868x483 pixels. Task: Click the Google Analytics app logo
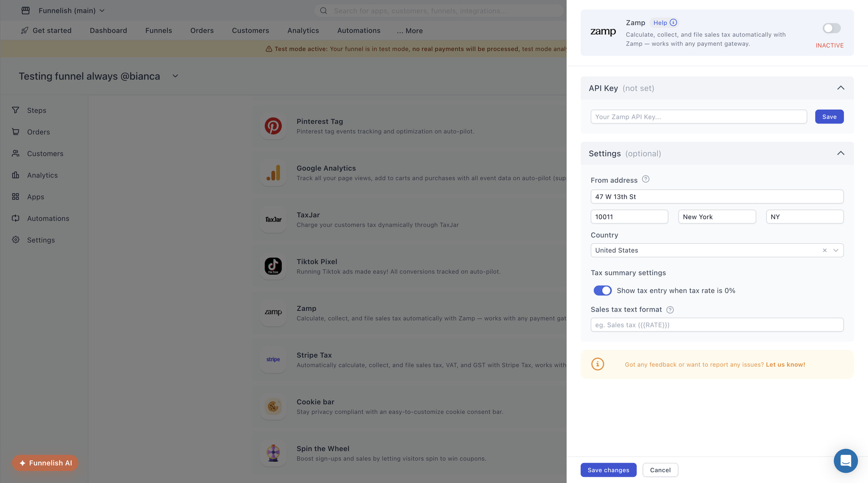[273, 173]
